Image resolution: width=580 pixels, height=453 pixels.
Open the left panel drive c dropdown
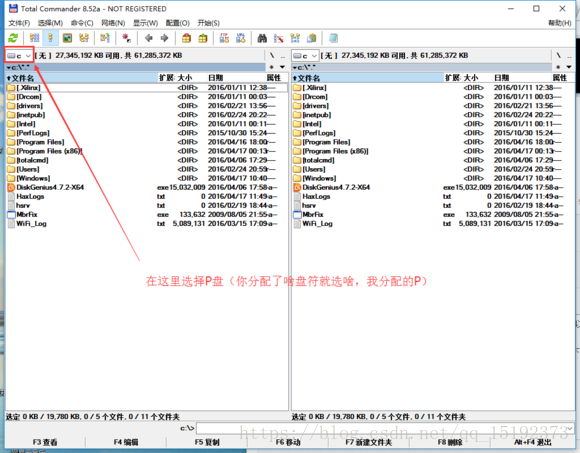[19, 56]
